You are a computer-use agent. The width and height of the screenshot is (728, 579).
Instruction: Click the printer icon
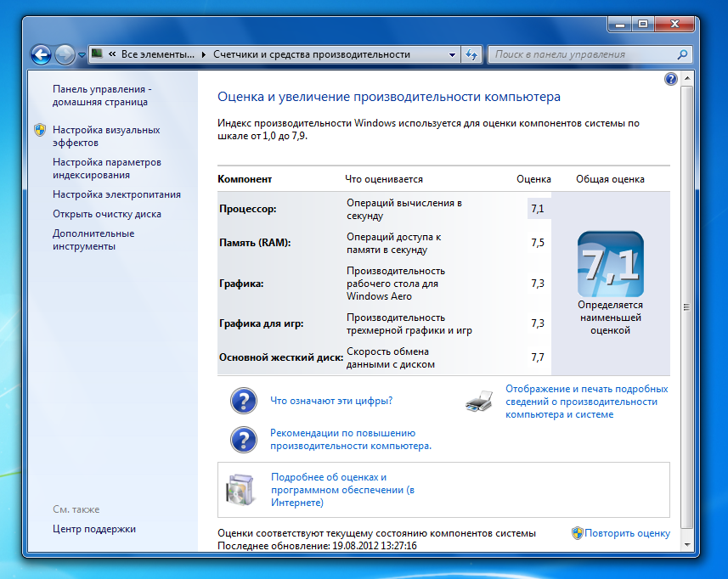479,402
